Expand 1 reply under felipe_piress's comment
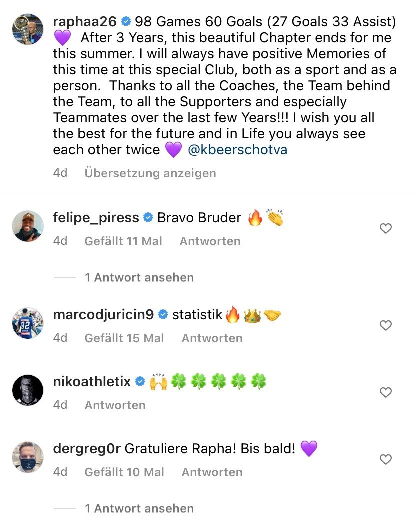Screen dimensions: 414x532 [139, 277]
